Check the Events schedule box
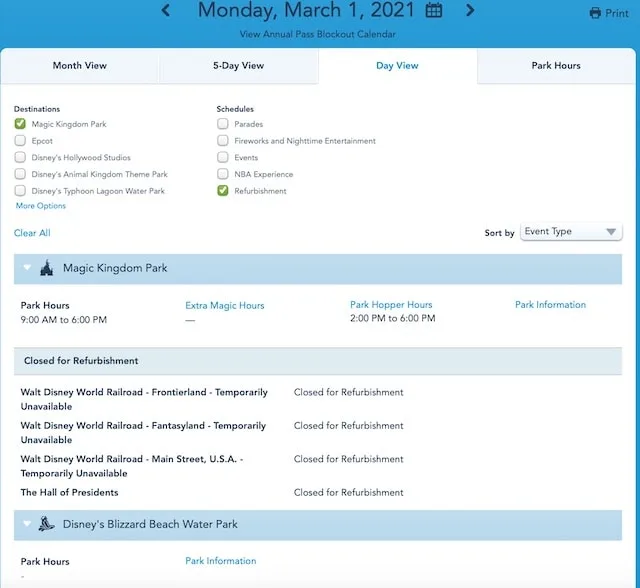This screenshot has height=588, width=640. click(x=222, y=157)
